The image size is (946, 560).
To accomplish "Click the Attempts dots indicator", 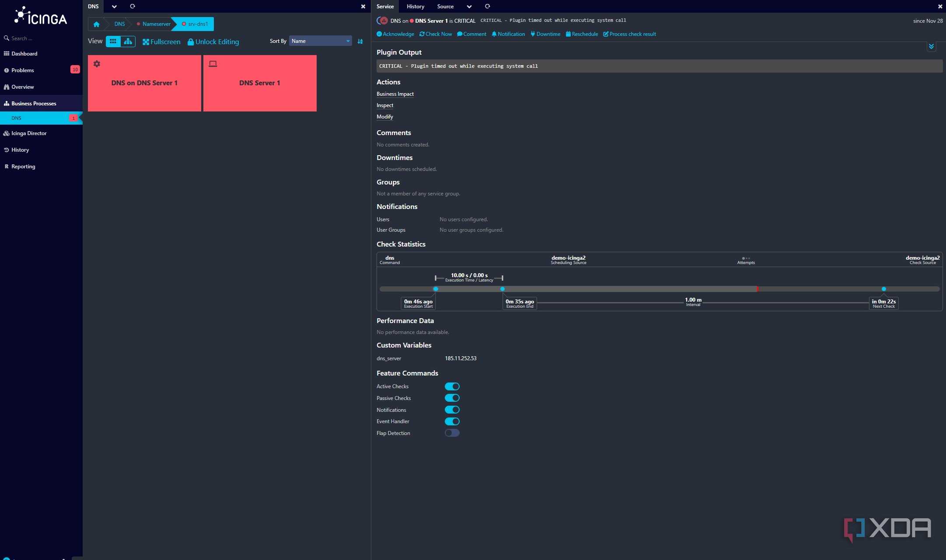I will point(746,258).
